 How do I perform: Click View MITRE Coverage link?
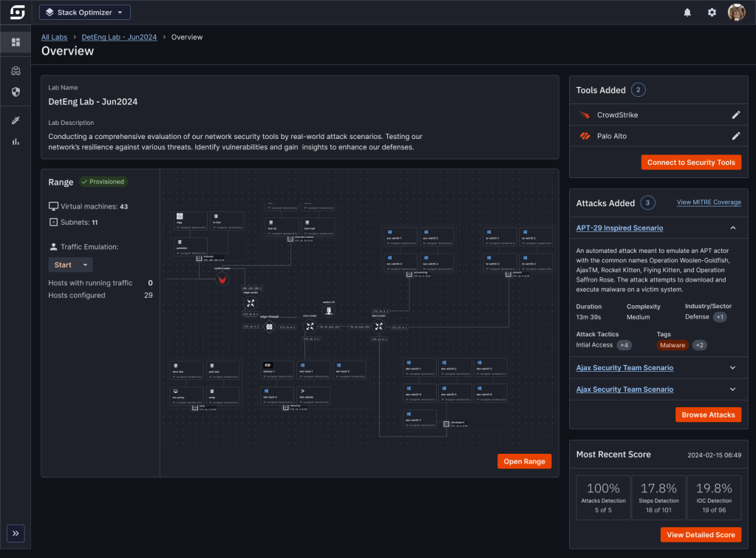click(708, 203)
